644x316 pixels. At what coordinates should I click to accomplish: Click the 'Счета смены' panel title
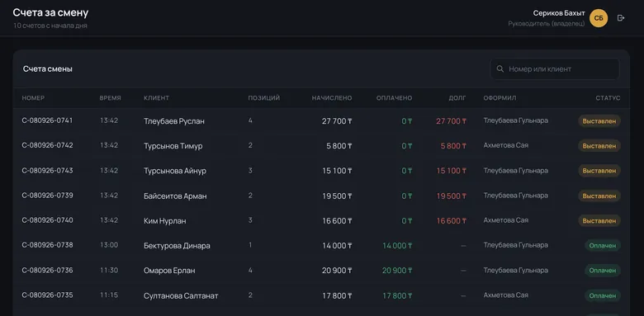48,69
